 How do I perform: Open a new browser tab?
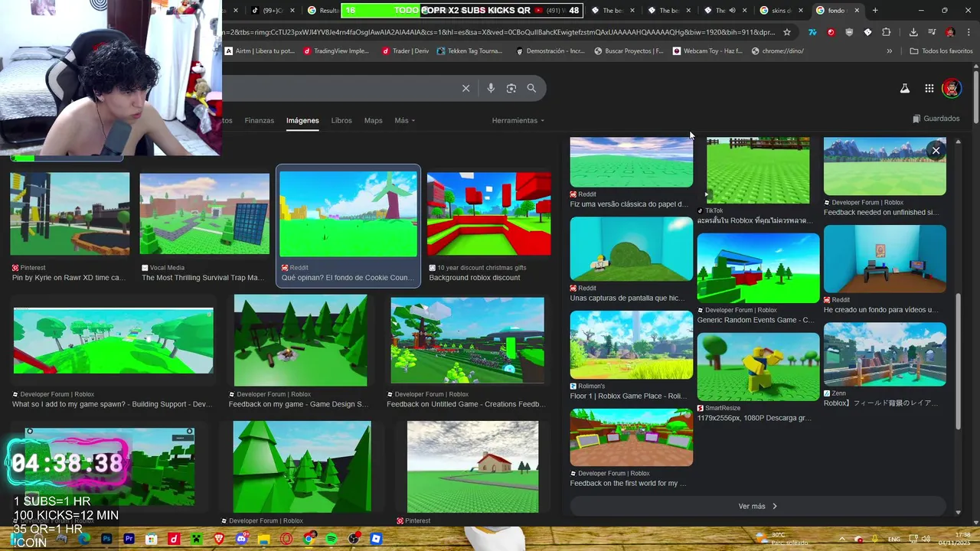875,11
